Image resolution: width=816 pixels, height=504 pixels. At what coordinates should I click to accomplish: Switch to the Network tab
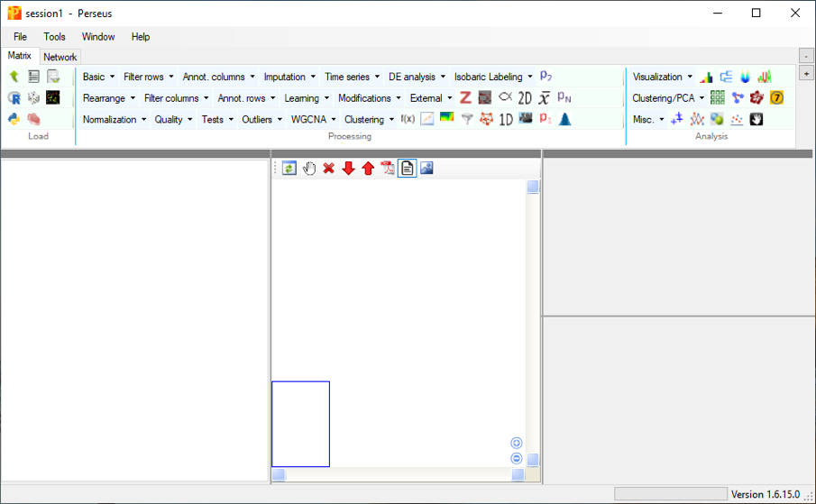pyautogui.click(x=60, y=57)
